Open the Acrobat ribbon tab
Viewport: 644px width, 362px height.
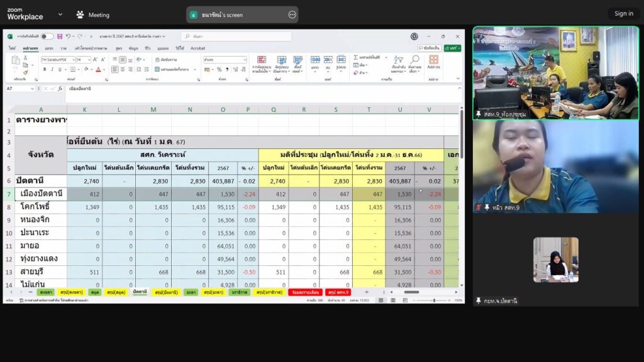point(197,48)
